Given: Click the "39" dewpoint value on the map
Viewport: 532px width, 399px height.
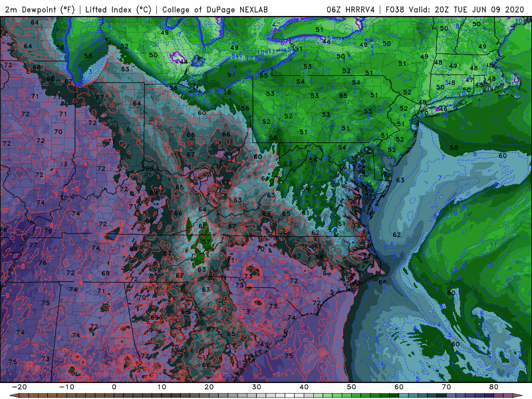Looking at the screenshot, I should pyautogui.click(x=383, y=174).
